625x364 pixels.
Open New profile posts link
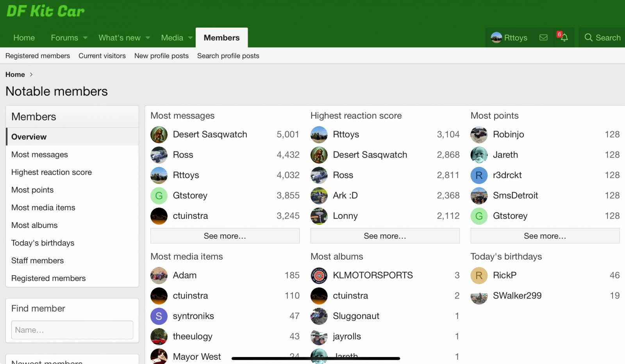161,56
